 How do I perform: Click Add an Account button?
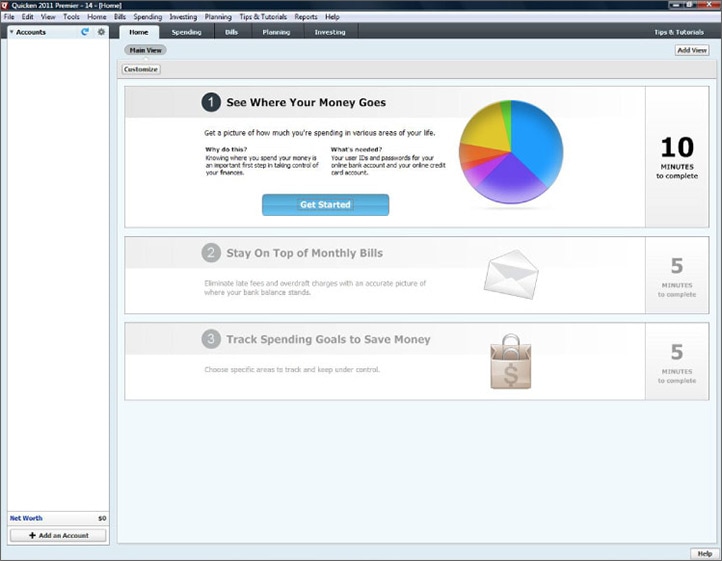tap(58, 535)
